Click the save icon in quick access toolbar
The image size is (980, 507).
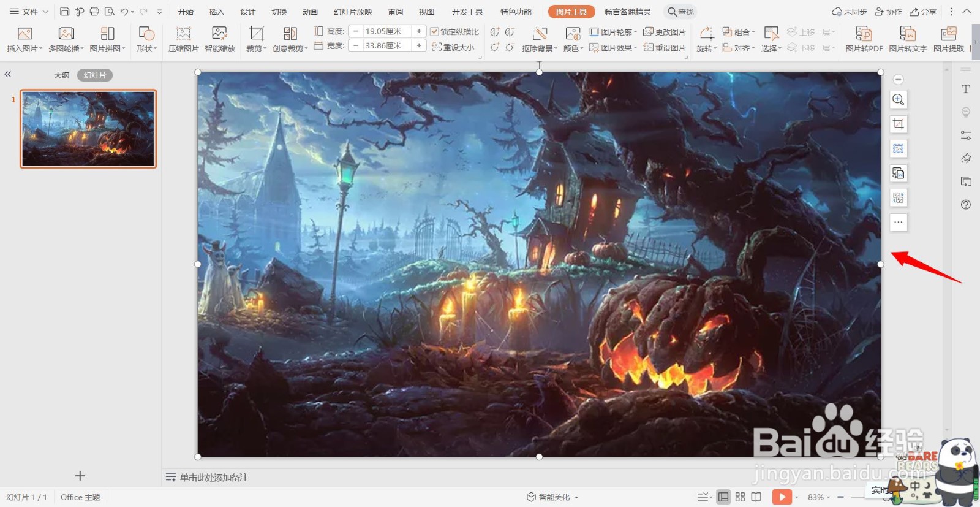[x=64, y=12]
